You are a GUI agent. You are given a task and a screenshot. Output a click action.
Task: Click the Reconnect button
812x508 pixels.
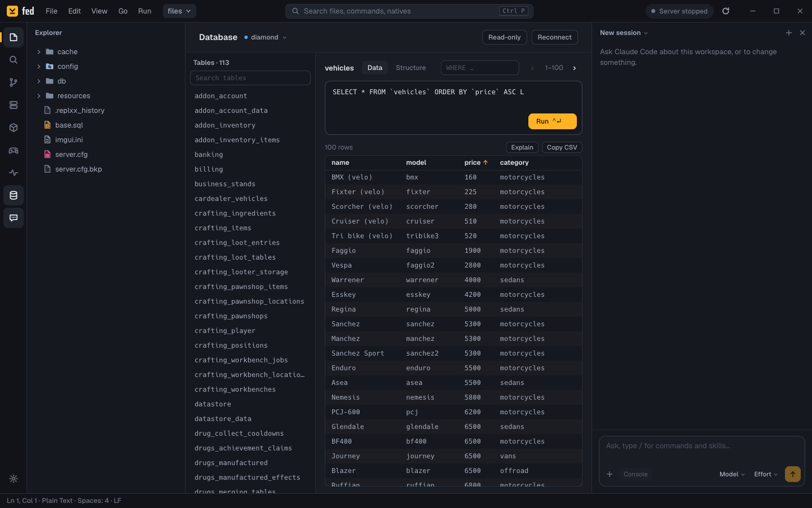point(555,37)
